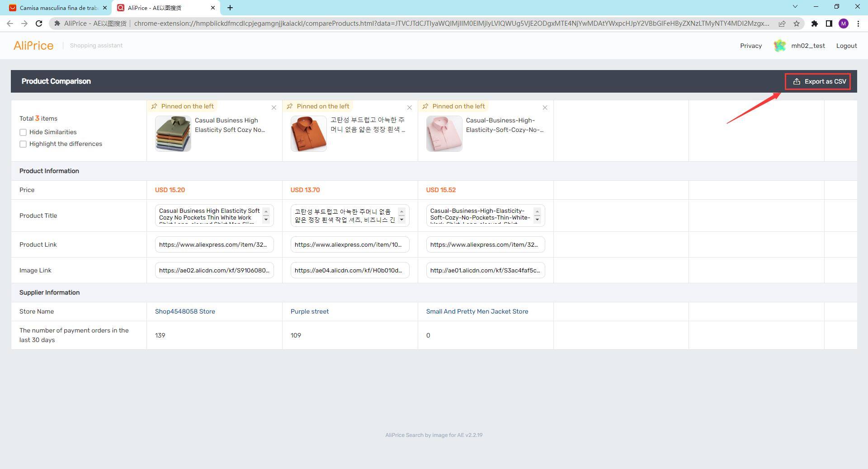
Task: Remove the pink shirt product column
Action: click(545, 108)
